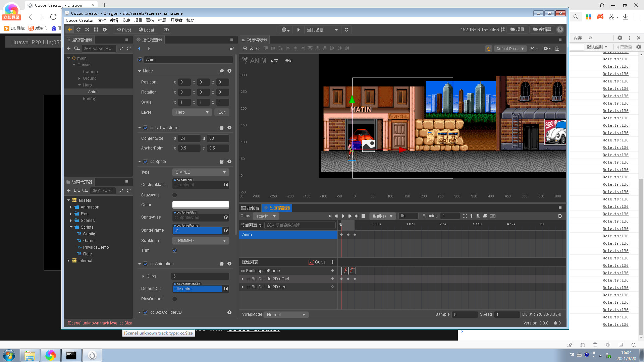Play the animation in the timeline
This screenshot has height=362, width=644.
click(343, 216)
